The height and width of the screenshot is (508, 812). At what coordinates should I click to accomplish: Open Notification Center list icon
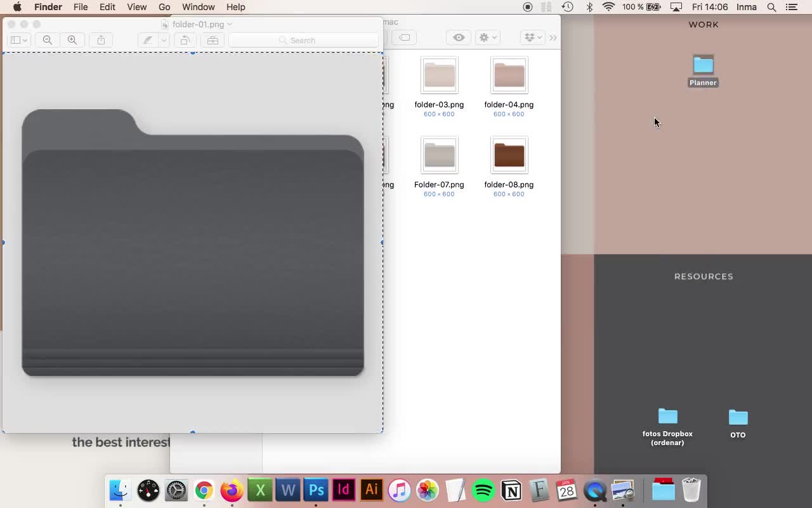[x=792, y=7]
